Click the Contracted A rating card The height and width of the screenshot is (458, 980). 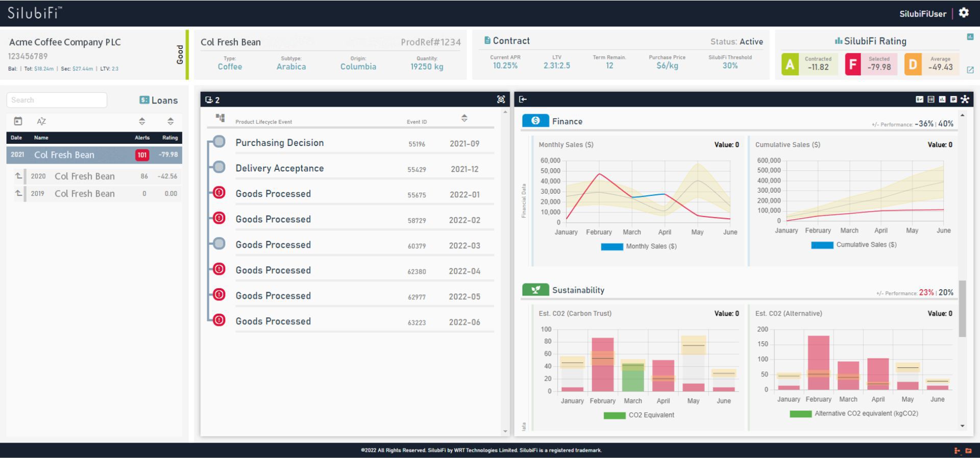[810, 64]
